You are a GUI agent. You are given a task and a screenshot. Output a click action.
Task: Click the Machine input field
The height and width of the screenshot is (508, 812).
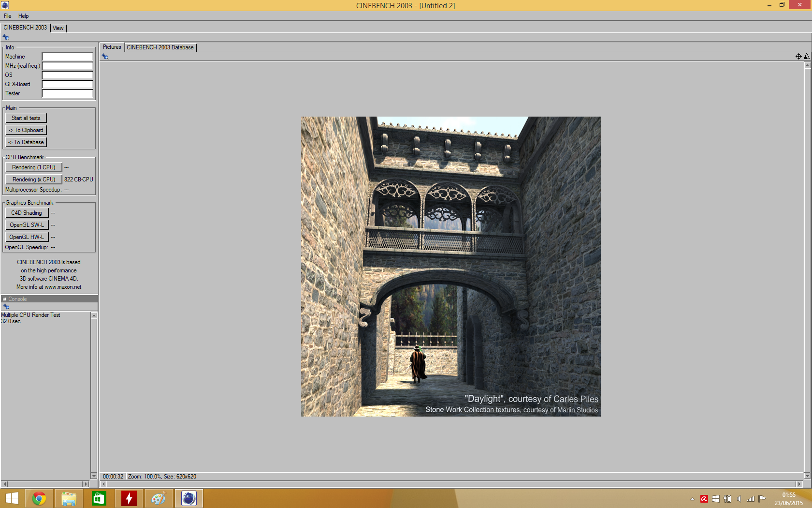pyautogui.click(x=68, y=57)
